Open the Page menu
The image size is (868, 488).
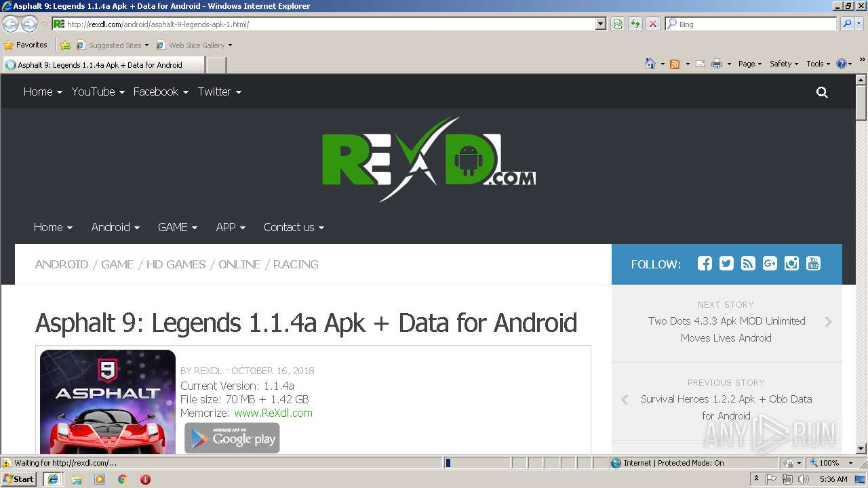[750, 64]
